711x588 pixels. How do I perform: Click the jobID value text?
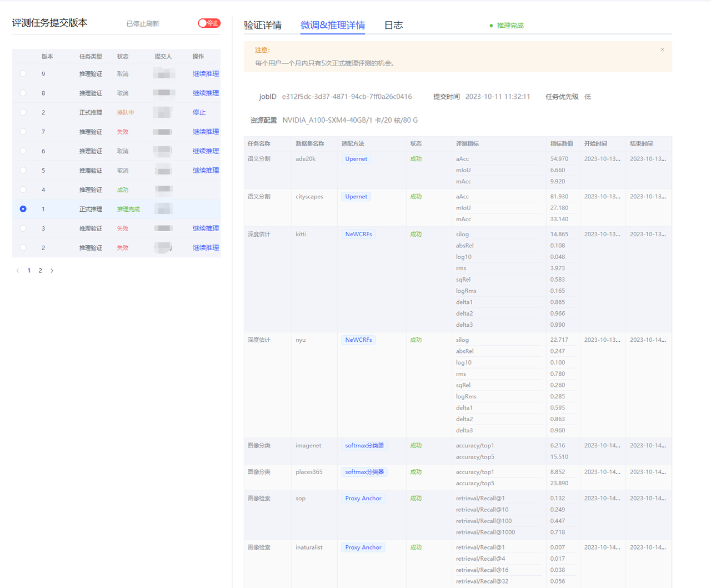[347, 97]
